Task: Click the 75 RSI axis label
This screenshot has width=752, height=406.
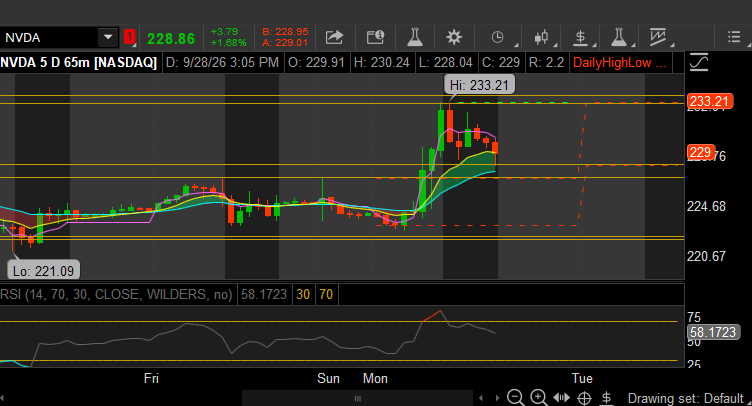Action: click(693, 317)
